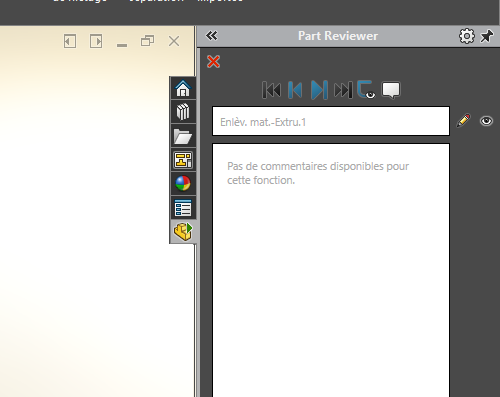
Task: Click the Enlèv. mat.-Extru.1 name field
Action: tap(331, 121)
